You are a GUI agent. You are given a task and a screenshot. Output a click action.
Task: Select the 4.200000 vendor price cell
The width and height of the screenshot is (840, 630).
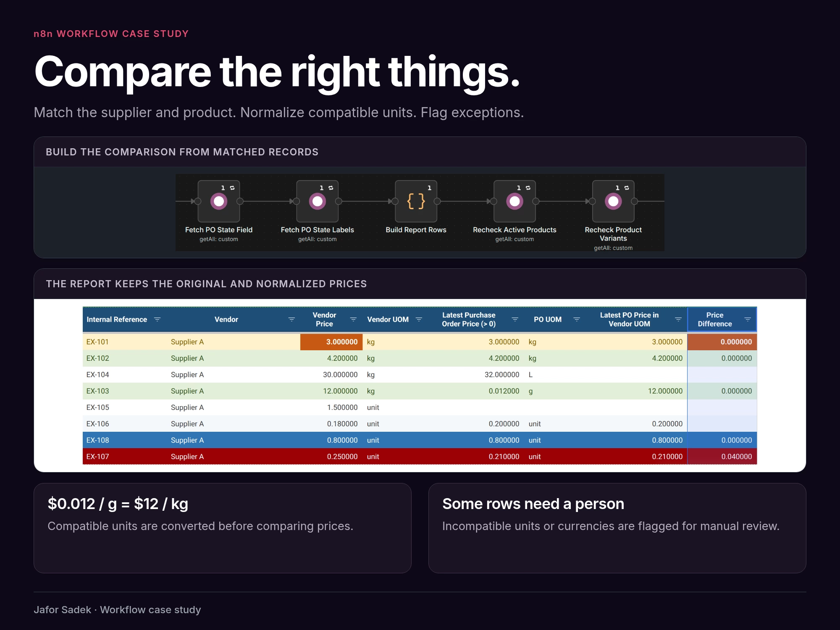click(x=331, y=358)
